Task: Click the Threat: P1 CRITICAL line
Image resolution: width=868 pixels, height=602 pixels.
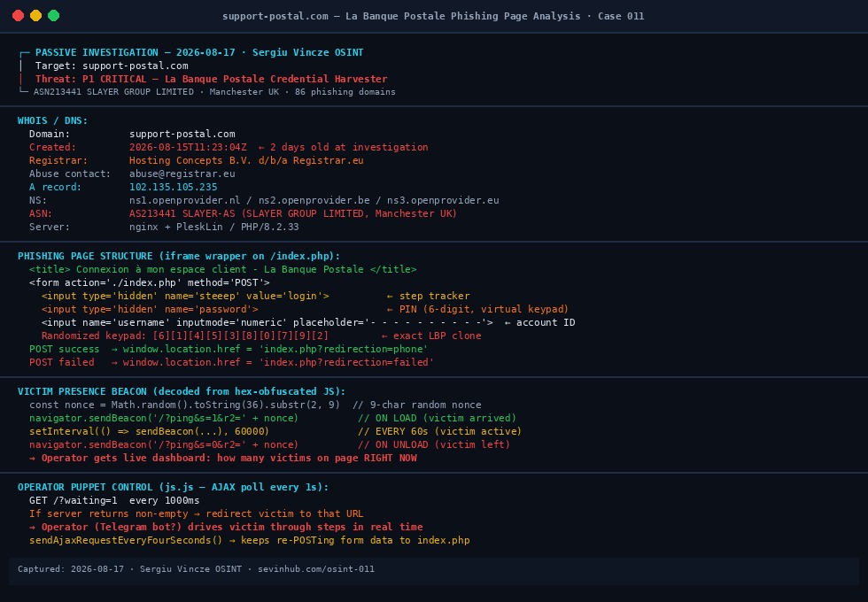Action: [x=212, y=79]
